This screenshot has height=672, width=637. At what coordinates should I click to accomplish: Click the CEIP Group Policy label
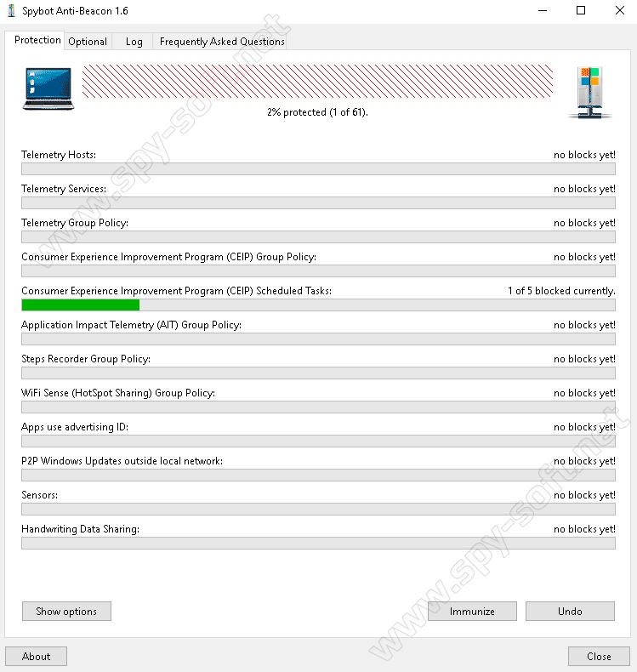168,257
